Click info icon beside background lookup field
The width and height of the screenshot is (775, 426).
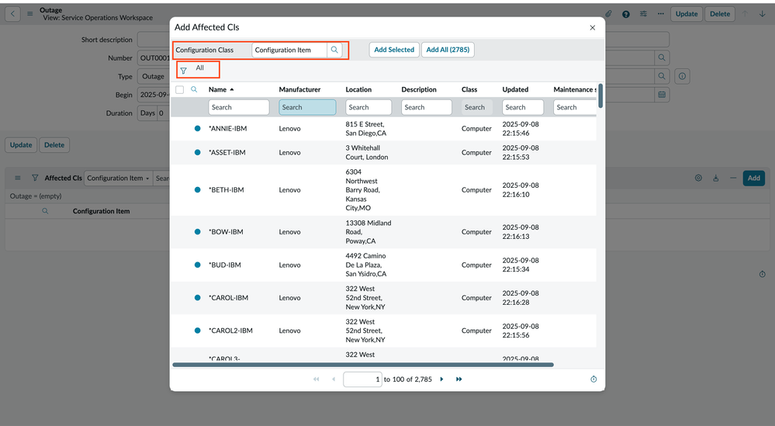click(682, 77)
